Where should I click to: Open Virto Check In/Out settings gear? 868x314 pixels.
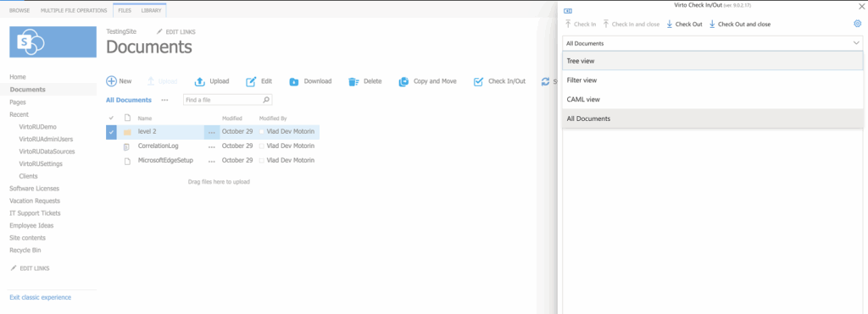pyautogui.click(x=858, y=23)
